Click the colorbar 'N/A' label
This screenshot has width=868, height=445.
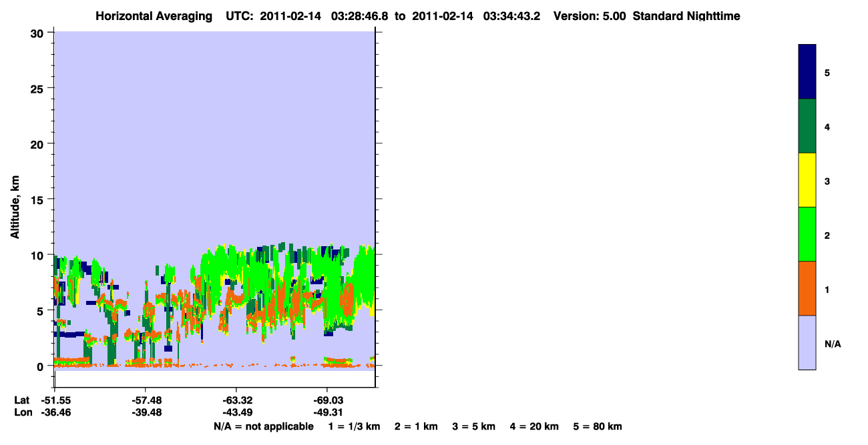pos(833,344)
